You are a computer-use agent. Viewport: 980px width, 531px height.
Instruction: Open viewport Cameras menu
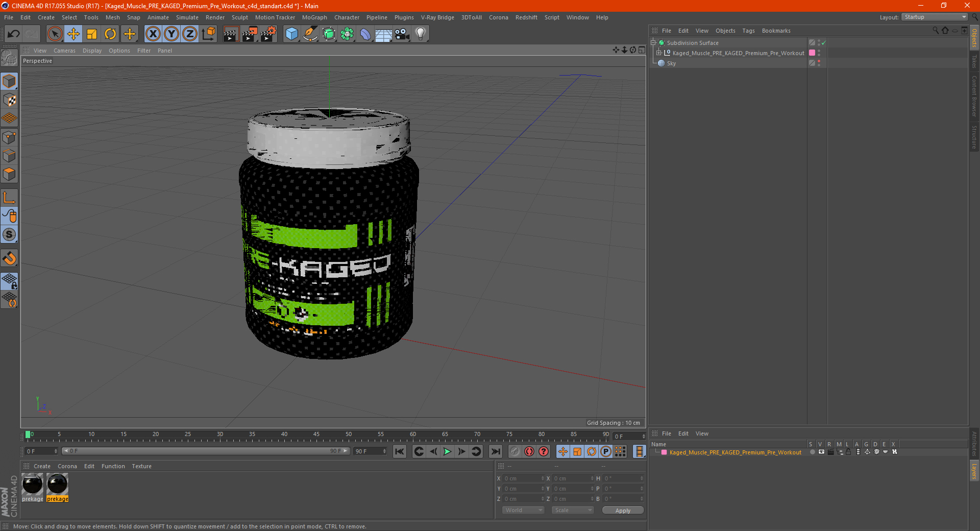pyautogui.click(x=64, y=51)
